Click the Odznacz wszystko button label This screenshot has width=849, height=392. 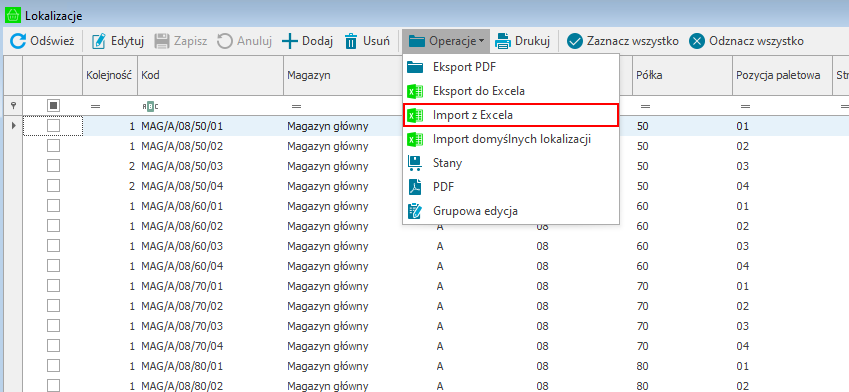756,41
